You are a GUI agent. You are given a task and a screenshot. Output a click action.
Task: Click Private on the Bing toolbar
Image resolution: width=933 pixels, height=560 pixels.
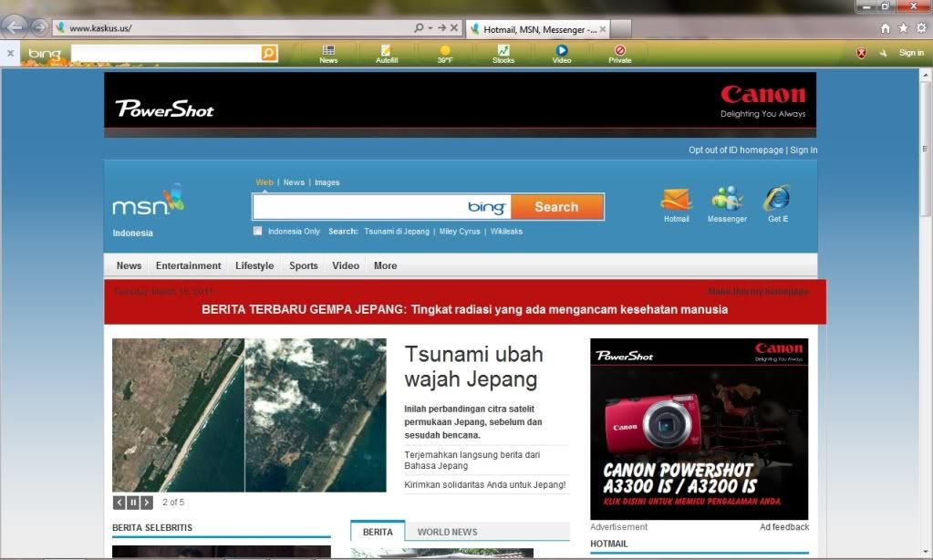click(x=620, y=54)
